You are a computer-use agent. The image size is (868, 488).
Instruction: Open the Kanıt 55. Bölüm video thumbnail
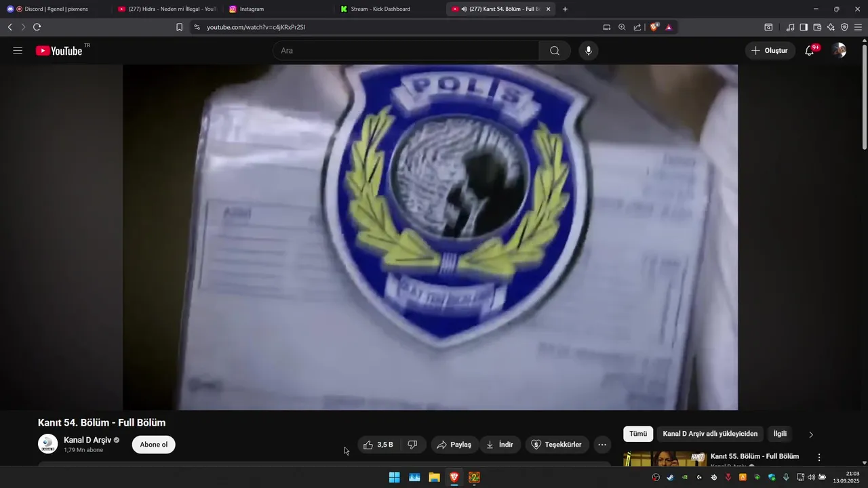coord(665,459)
